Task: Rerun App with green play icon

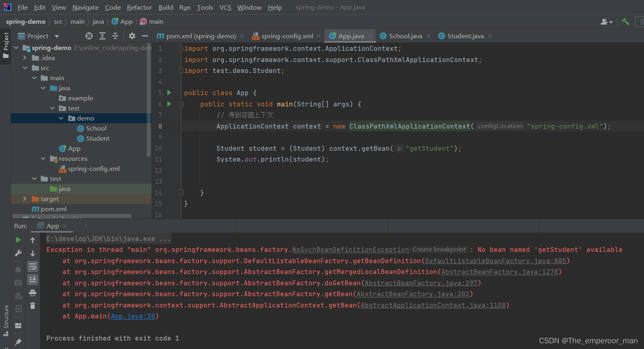Action: [x=18, y=240]
